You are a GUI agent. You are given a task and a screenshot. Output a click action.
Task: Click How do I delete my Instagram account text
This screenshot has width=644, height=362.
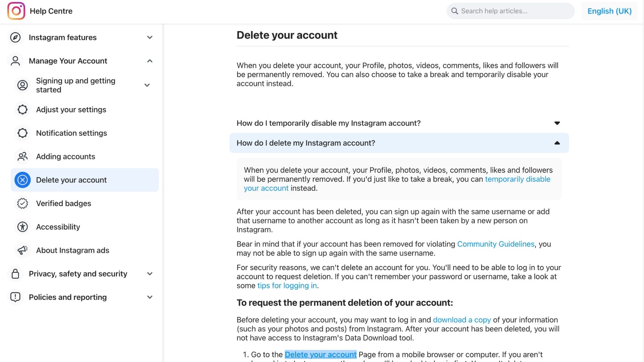306,143
